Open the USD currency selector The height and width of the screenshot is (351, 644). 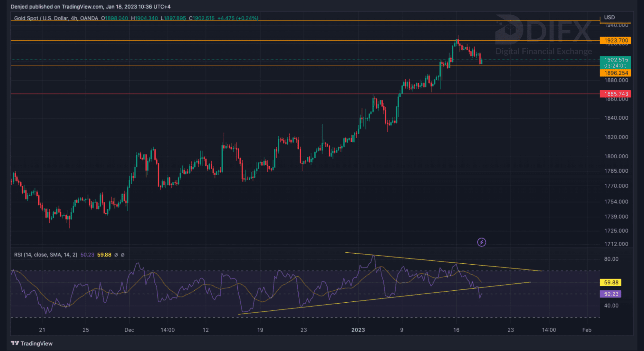609,17
